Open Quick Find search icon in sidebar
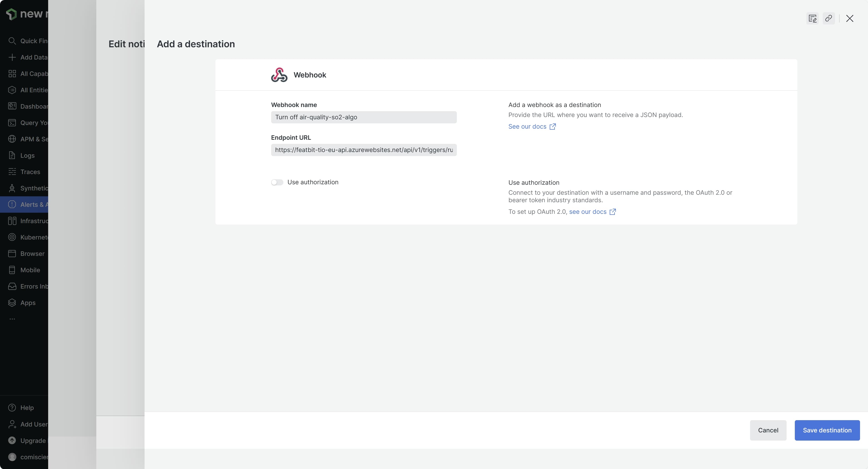The height and width of the screenshot is (469, 868). coord(12,41)
